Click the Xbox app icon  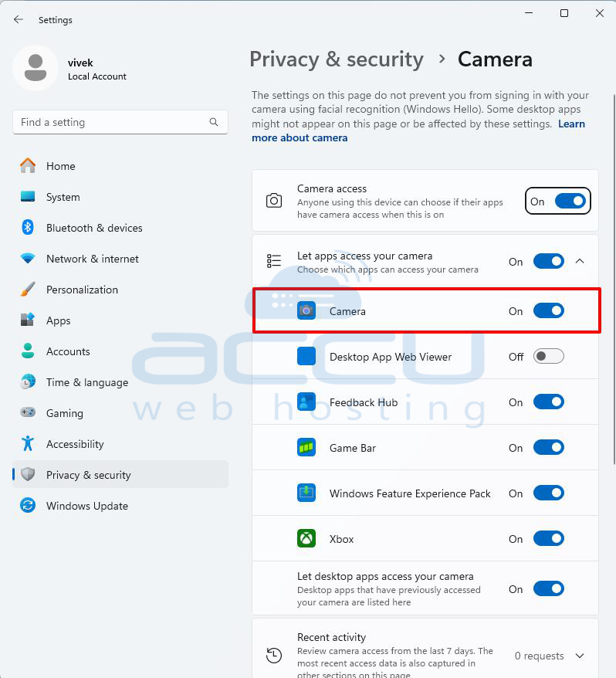click(x=306, y=539)
